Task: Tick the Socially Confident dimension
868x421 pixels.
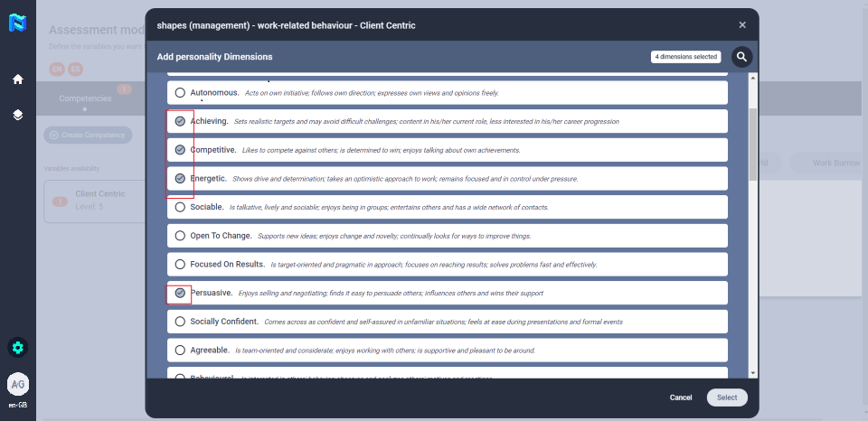Action: (180, 322)
